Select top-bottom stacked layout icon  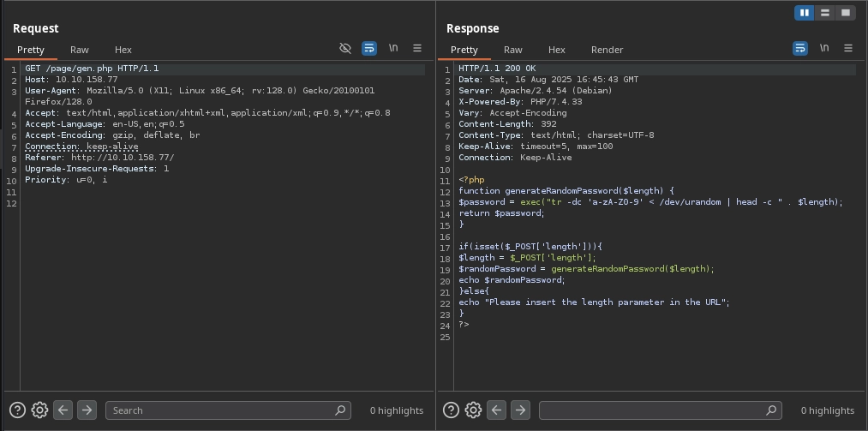824,13
